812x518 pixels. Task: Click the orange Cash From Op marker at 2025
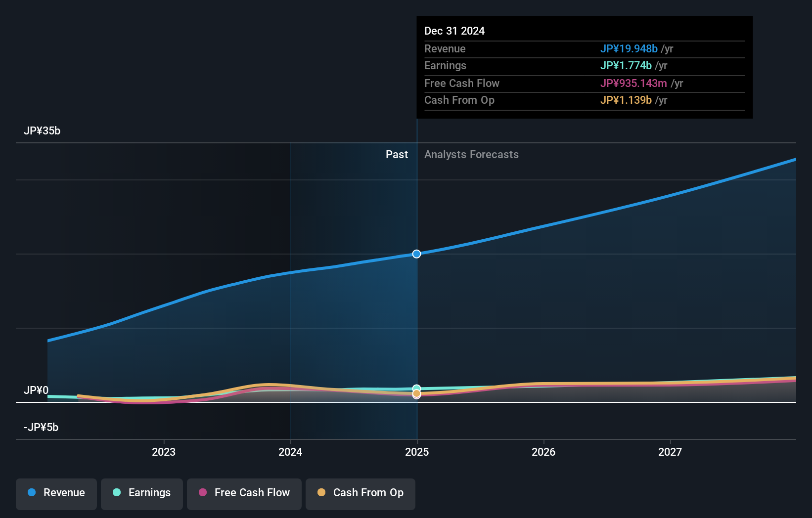coord(416,394)
